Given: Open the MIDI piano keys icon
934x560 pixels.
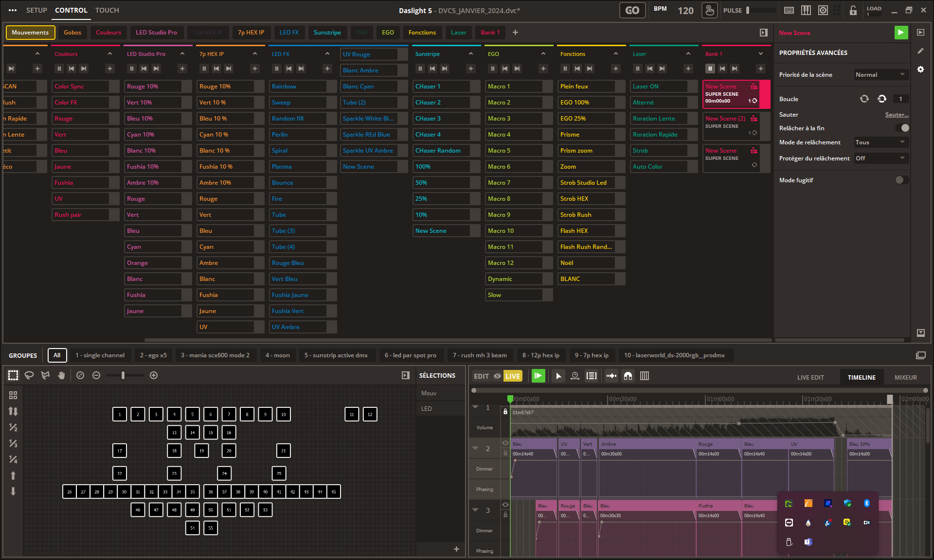Looking at the screenshot, I should [x=806, y=10].
